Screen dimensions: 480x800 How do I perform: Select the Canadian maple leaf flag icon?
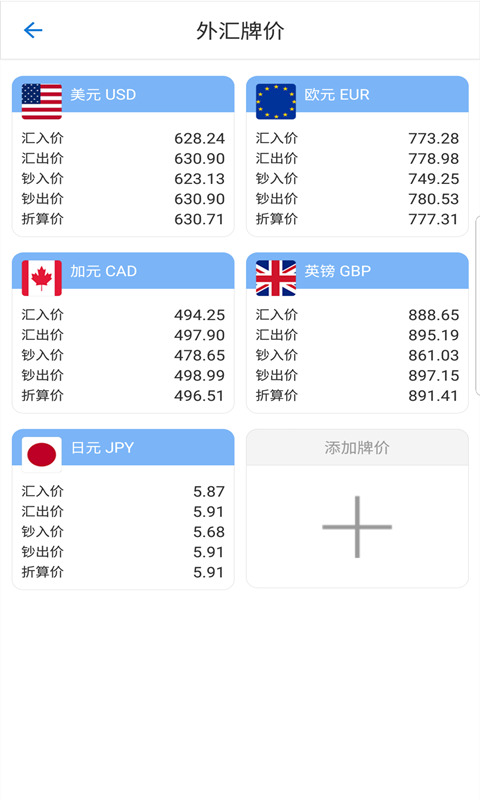42,278
